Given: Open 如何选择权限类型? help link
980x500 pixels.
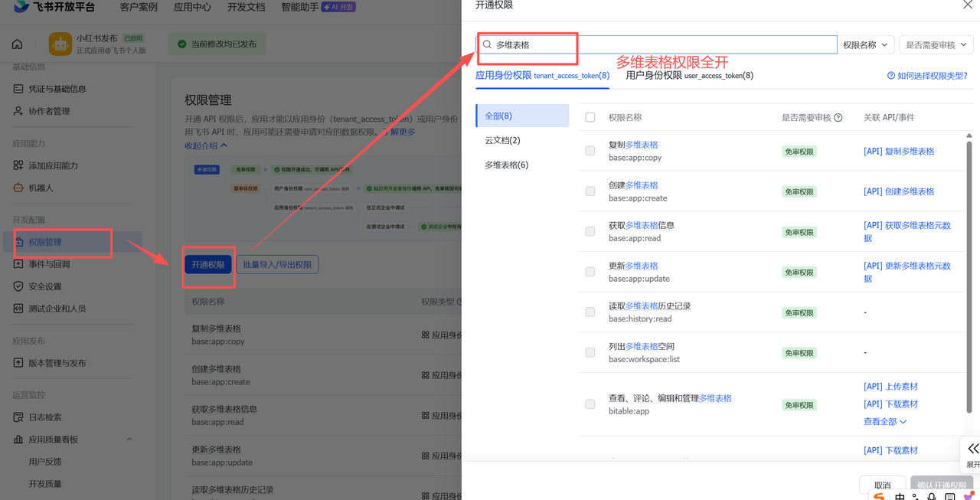Looking at the screenshot, I should pos(927,76).
